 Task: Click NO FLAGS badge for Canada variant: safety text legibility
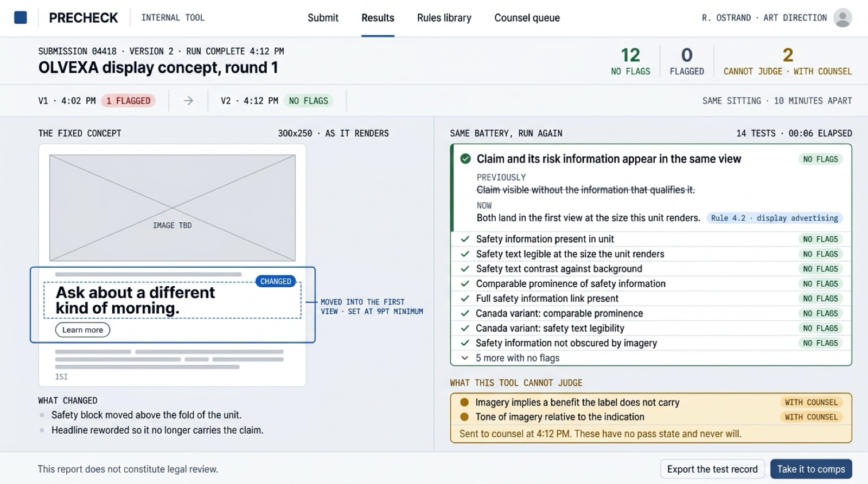tap(820, 328)
